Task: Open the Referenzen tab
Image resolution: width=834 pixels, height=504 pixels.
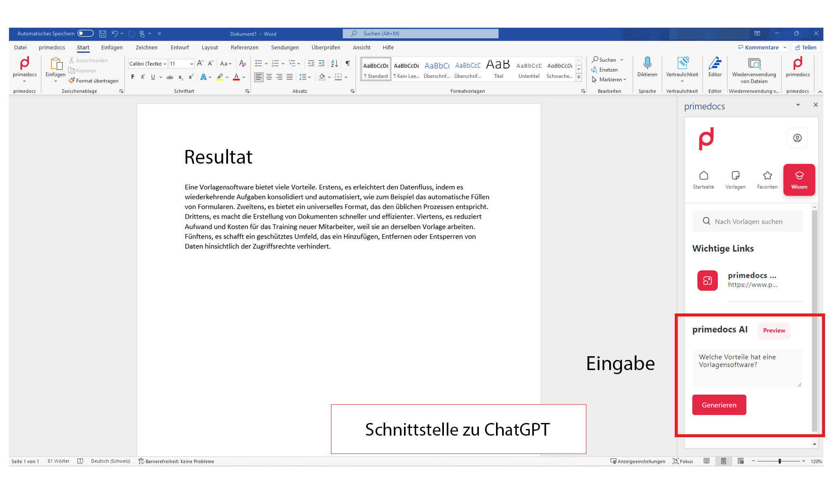Action: [x=244, y=47]
